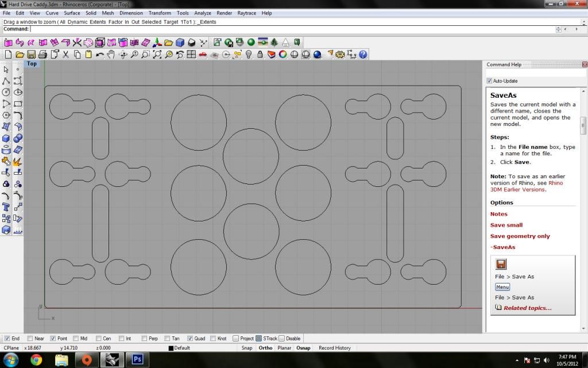Viewport: 588px width, 368px height.
Task: Undo using the curved arrow icon
Action: 100,55
